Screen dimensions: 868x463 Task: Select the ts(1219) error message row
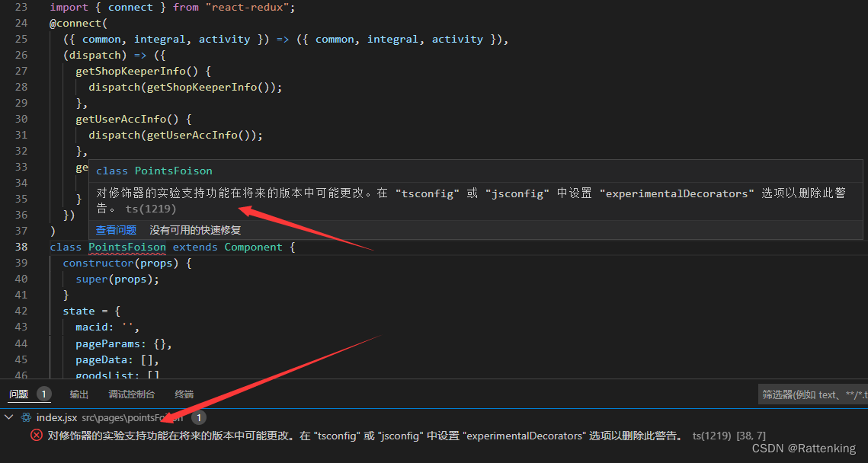pos(434,436)
